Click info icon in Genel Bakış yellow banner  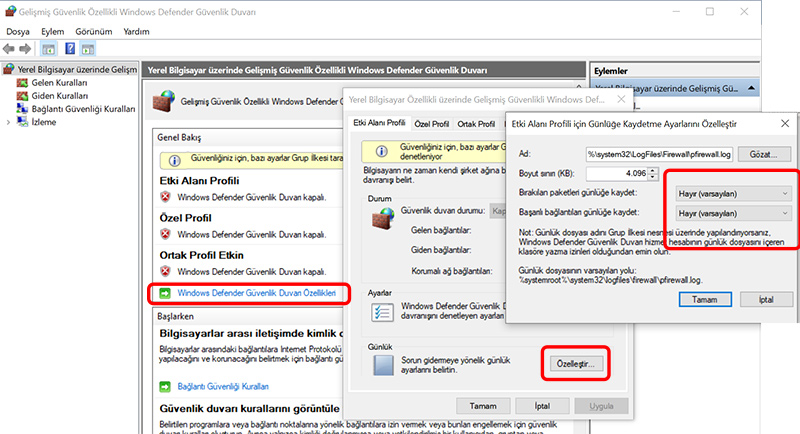click(174, 161)
